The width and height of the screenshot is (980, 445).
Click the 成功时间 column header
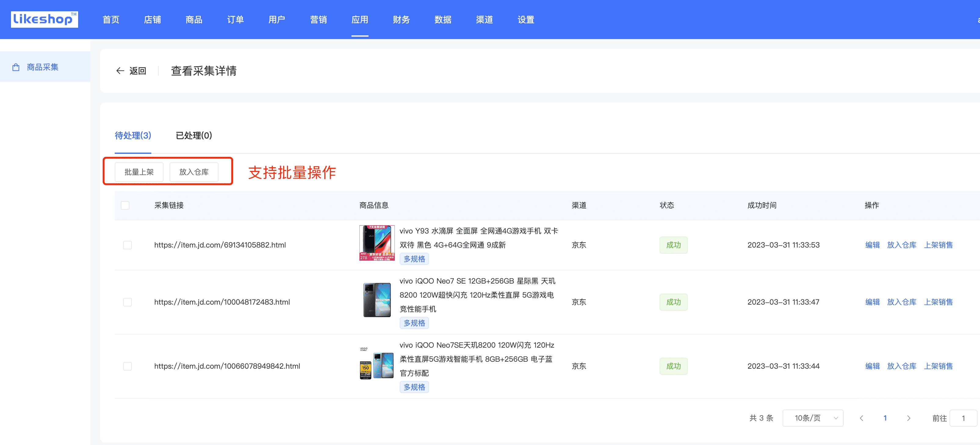tap(762, 205)
